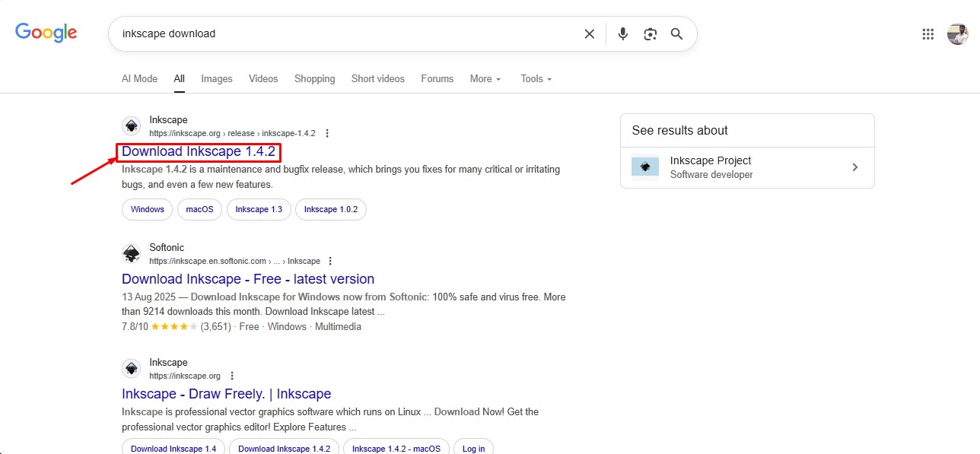Open Google apps grid icon
Screen dimensions: 980x454
[928, 33]
